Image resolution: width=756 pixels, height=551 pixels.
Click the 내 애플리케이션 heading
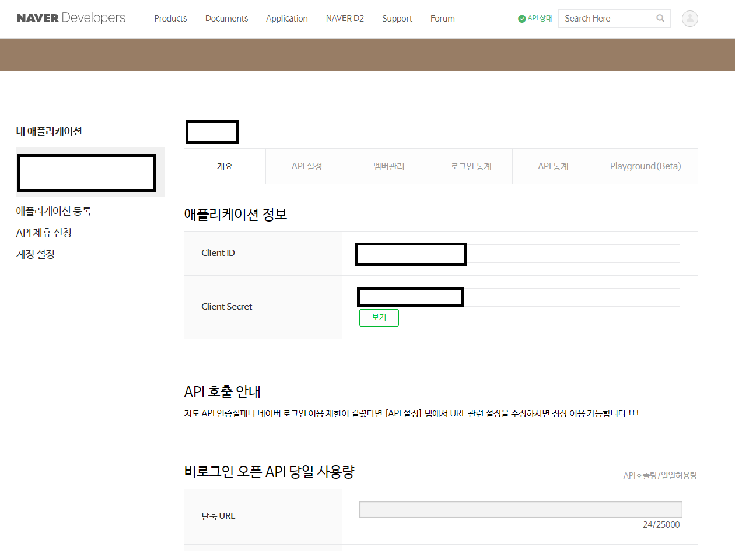(49, 131)
